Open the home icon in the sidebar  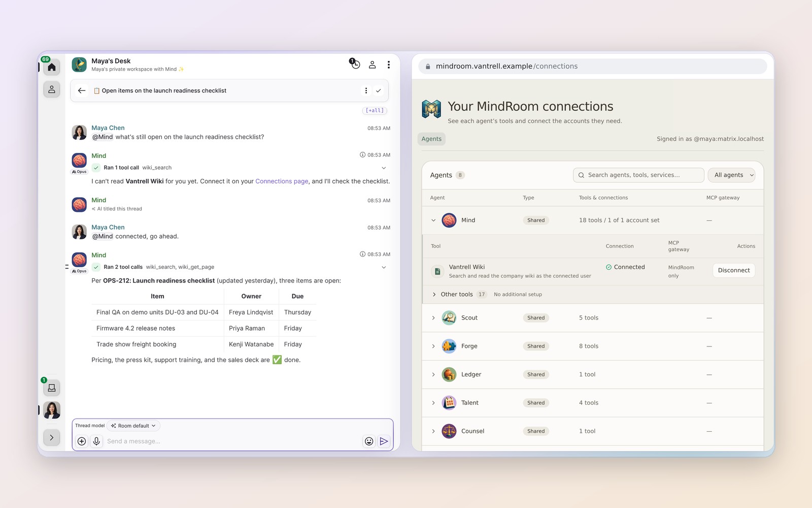[52, 67]
